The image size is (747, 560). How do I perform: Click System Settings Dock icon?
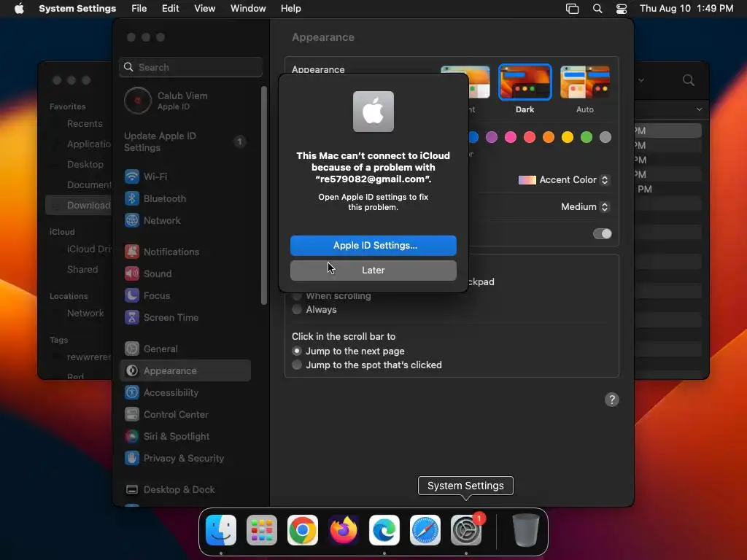click(x=466, y=530)
